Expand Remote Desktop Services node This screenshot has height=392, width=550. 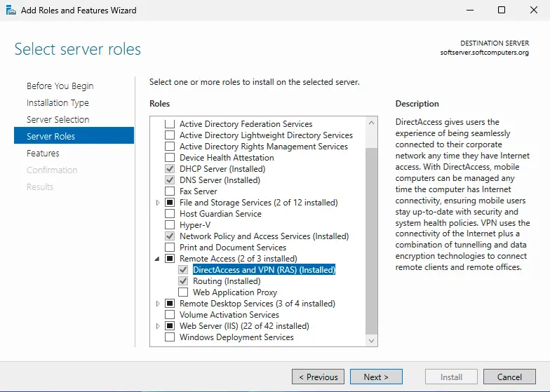click(158, 304)
